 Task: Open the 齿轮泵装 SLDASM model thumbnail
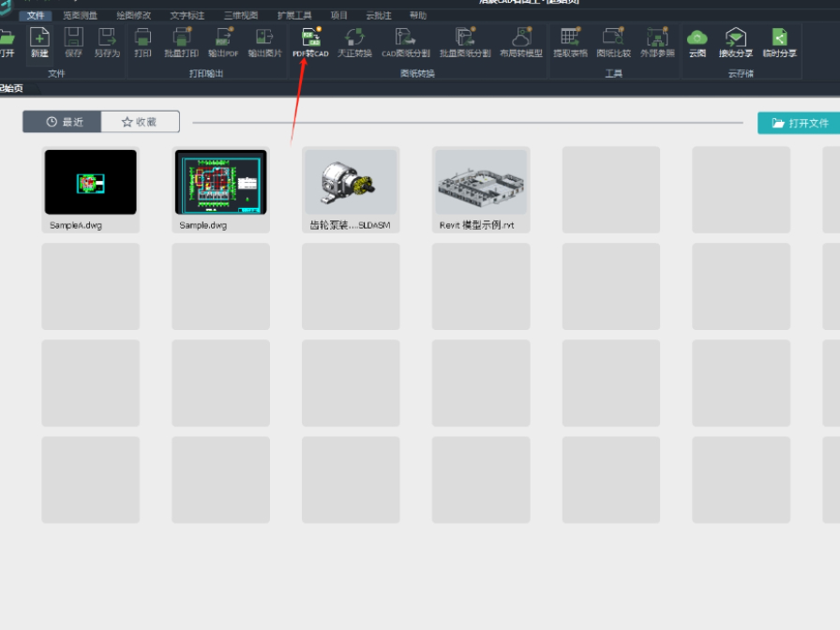pyautogui.click(x=351, y=182)
